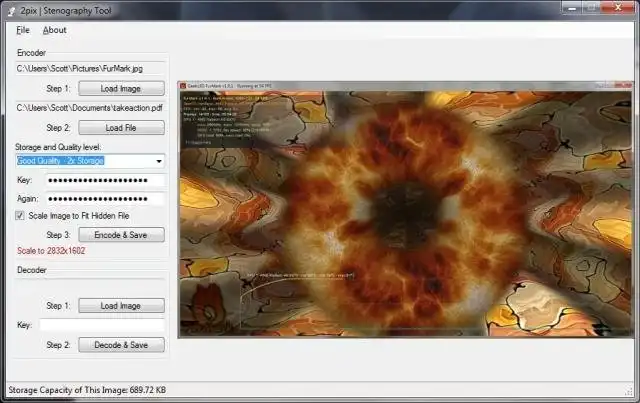Close the 2pix Stenography Tool window
This screenshot has height=403, width=640.
618,7
